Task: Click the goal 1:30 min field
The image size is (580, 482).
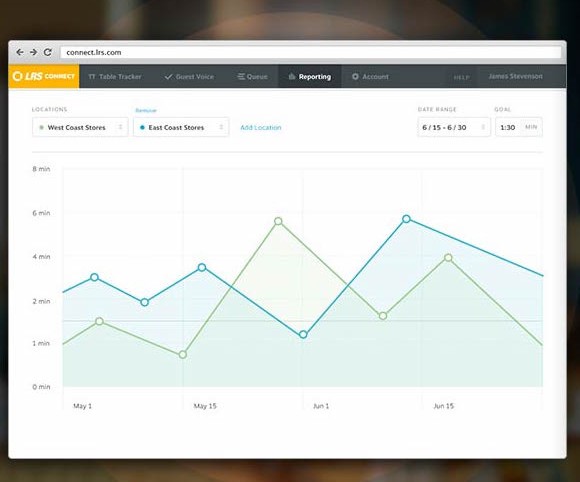Action: point(519,127)
